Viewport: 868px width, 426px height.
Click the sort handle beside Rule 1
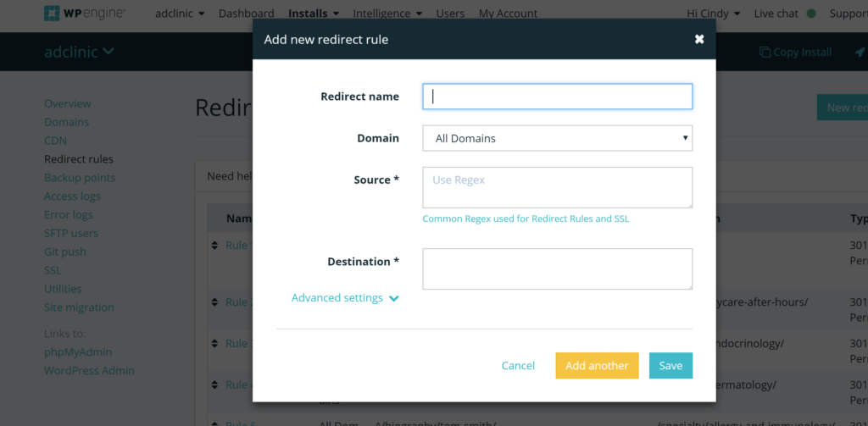pos(214,245)
